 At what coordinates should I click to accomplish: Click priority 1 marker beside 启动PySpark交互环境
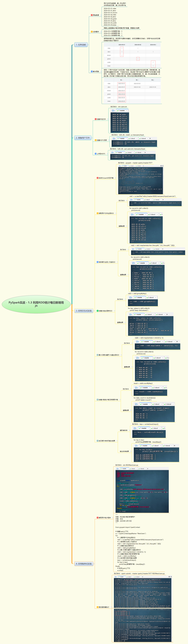[x=98, y=178]
